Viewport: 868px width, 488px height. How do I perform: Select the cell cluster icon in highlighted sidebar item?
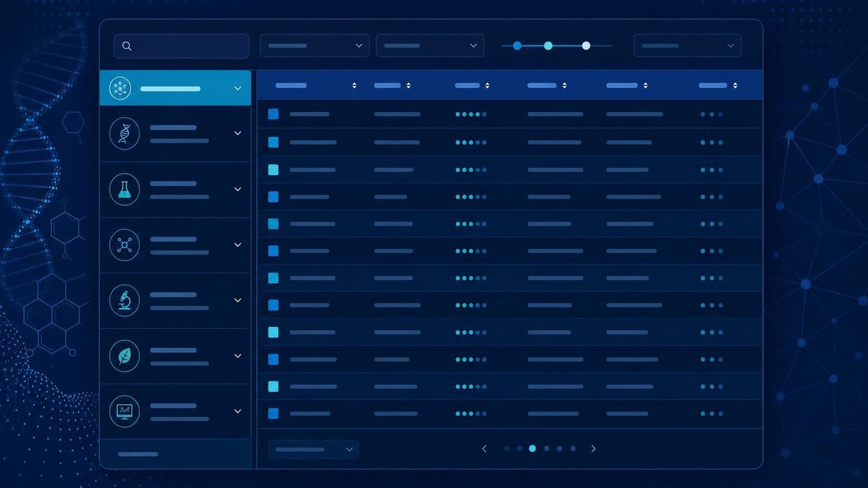point(120,88)
